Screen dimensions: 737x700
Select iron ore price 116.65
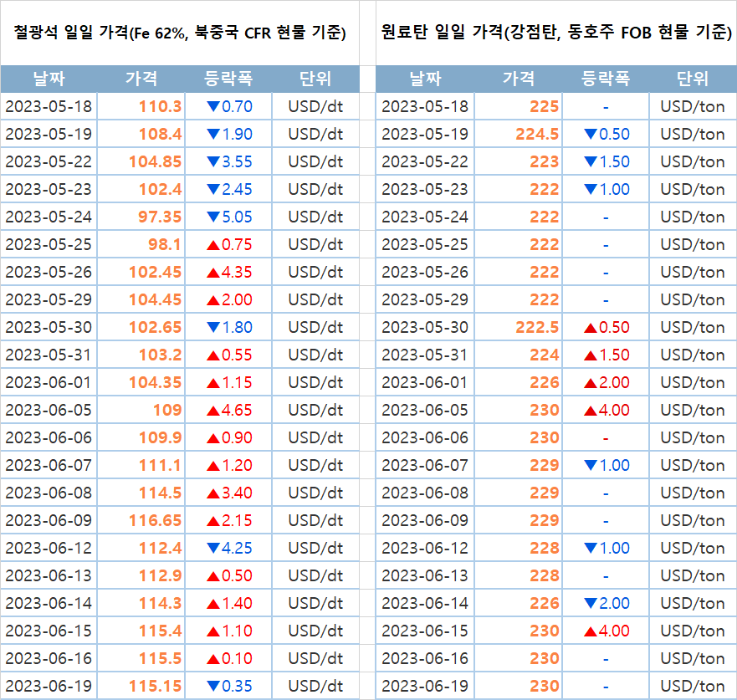click(x=155, y=520)
